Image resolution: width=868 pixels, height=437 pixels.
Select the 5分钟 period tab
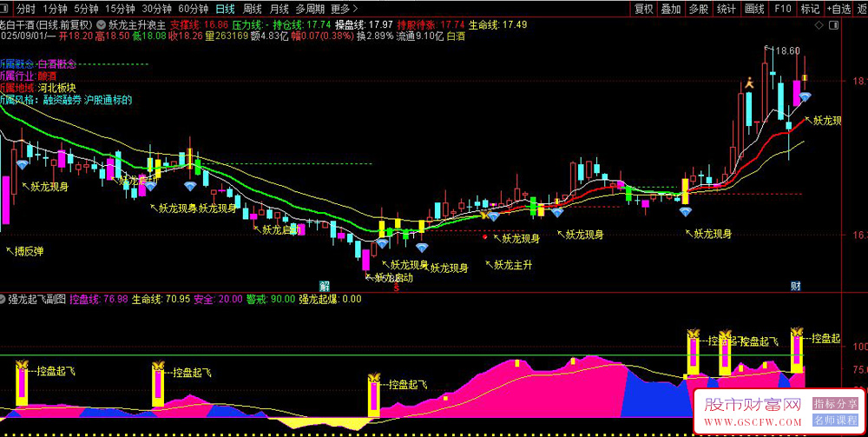tap(86, 9)
